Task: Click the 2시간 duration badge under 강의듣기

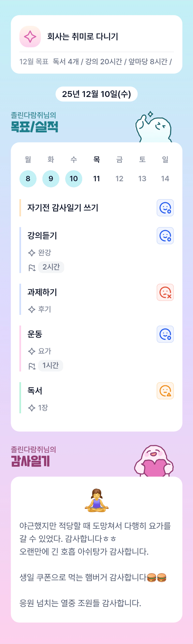Action: (51, 267)
